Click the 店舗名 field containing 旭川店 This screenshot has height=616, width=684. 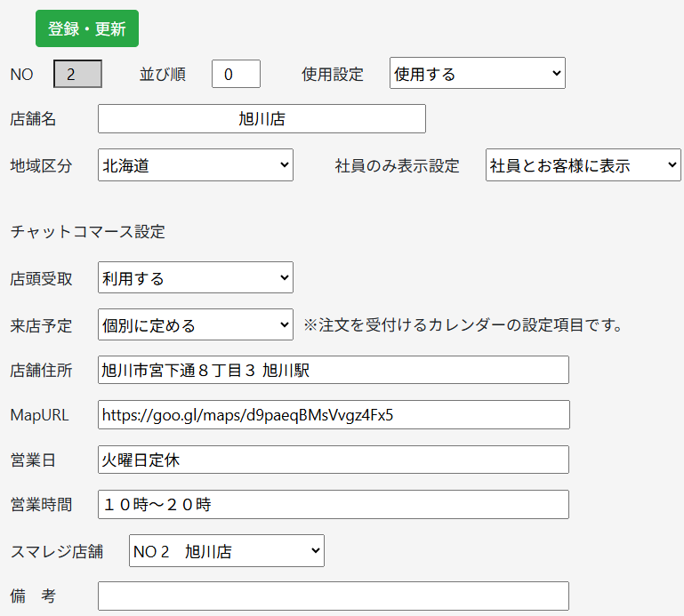pyautogui.click(x=262, y=118)
